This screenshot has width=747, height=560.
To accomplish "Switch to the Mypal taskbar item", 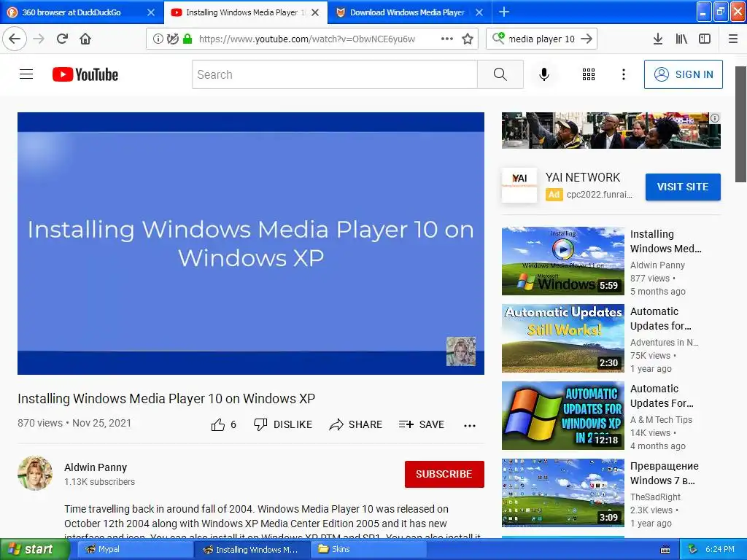I will (x=133, y=550).
